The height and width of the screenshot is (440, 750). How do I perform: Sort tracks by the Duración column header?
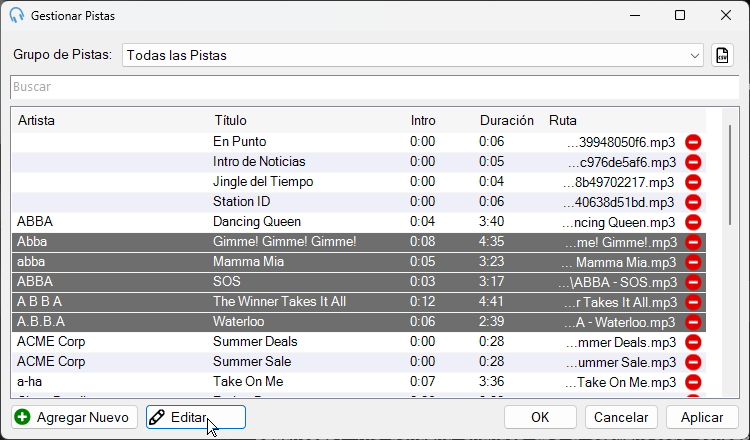[x=507, y=121]
